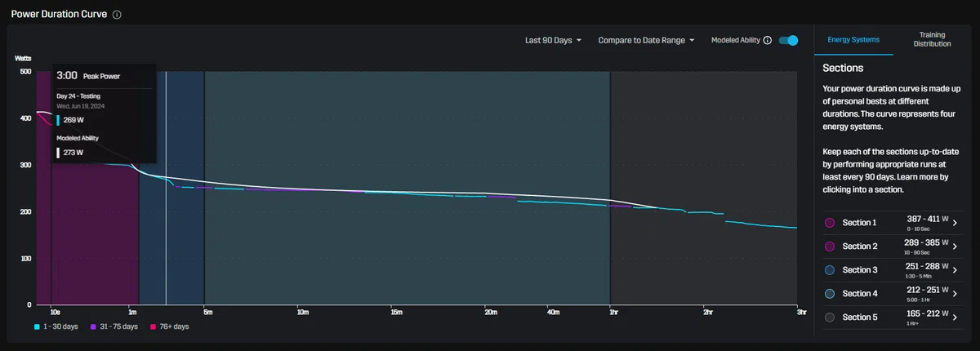Click Section 1 color circle
The height and width of the screenshot is (351, 980).
[x=830, y=223]
